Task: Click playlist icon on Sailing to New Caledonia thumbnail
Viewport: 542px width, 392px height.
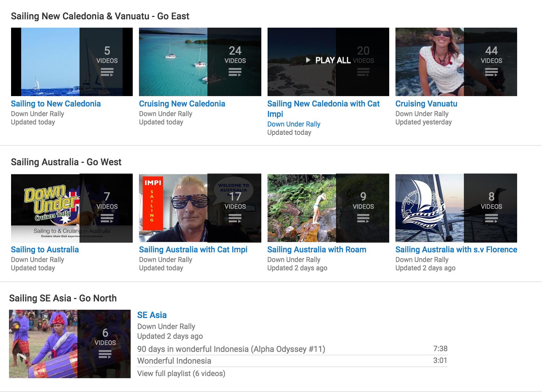Action: coord(107,72)
